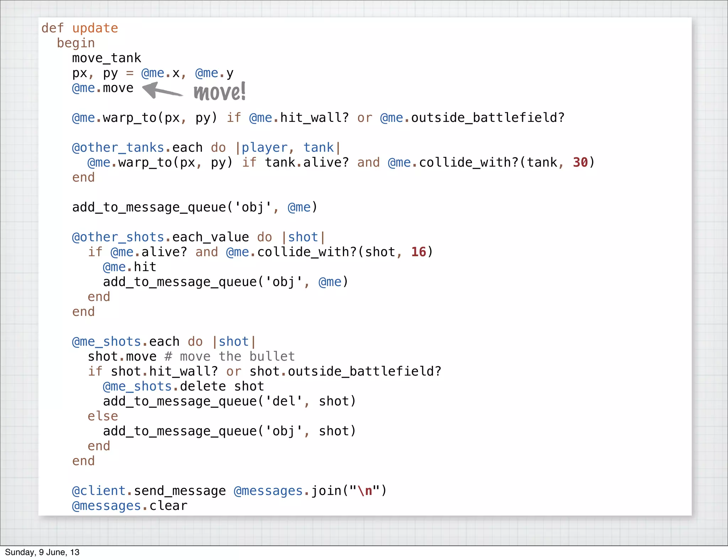
Task: Click the 'else' keyword
Action: click(x=103, y=416)
